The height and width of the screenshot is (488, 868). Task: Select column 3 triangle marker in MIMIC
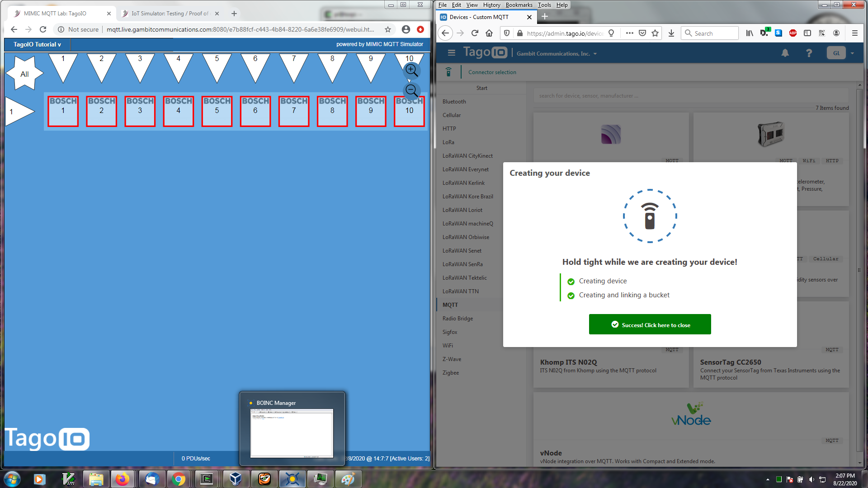tap(140, 68)
